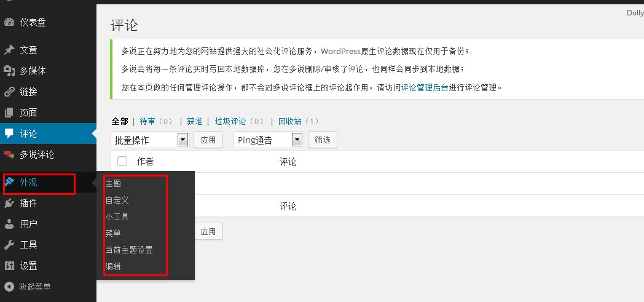Switch to the 回收站 comments filter

pyautogui.click(x=290, y=121)
